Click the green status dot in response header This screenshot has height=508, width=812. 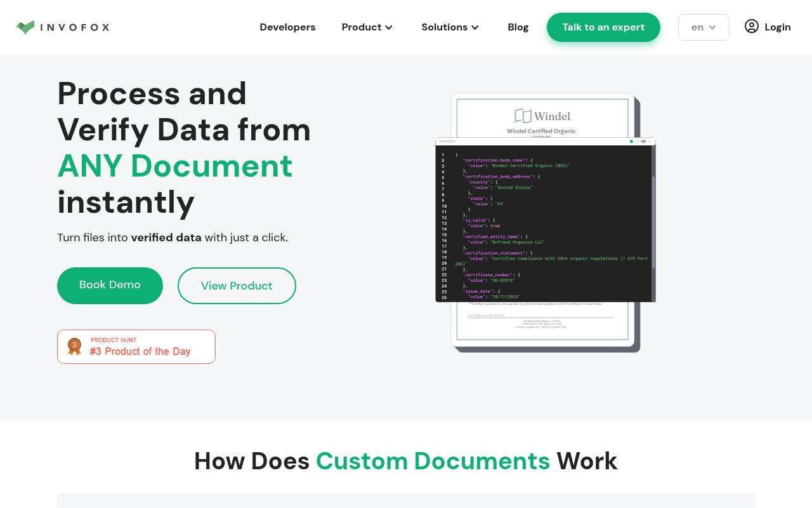point(631,142)
